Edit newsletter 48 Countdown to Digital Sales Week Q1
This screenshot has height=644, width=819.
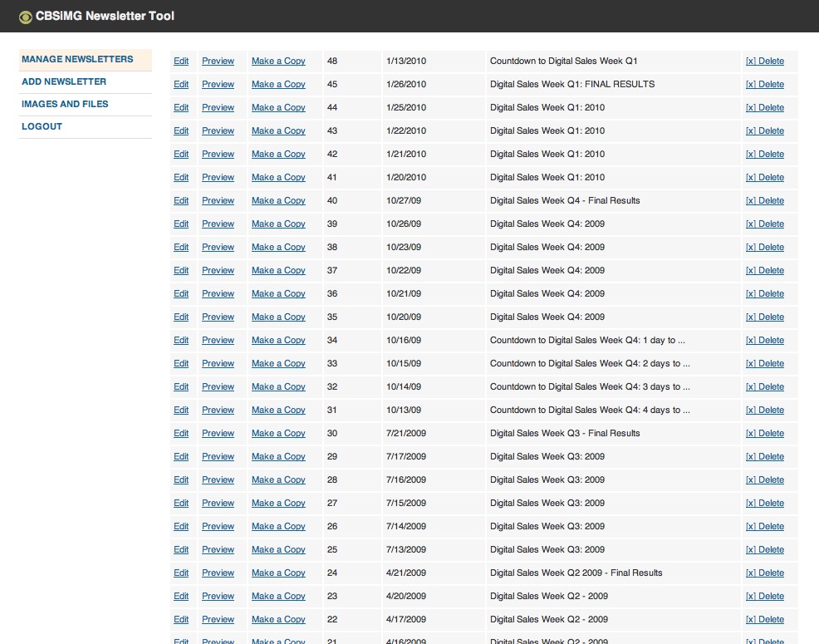pyautogui.click(x=181, y=61)
